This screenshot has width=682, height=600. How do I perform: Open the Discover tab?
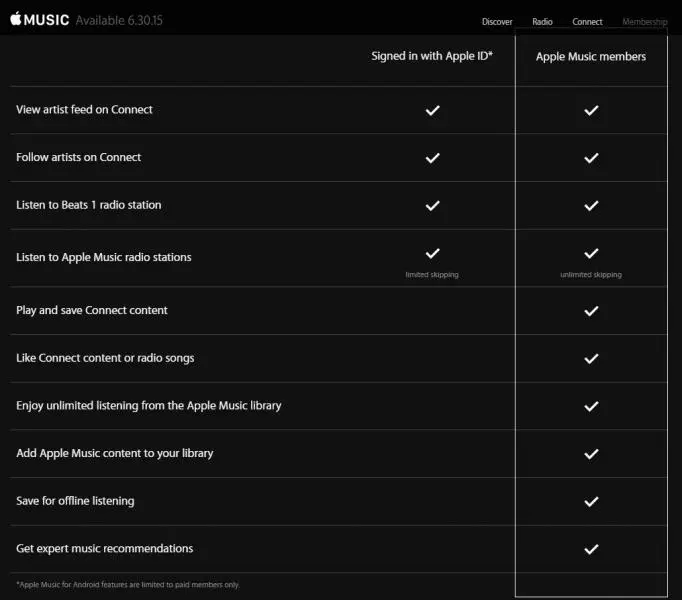click(x=497, y=21)
